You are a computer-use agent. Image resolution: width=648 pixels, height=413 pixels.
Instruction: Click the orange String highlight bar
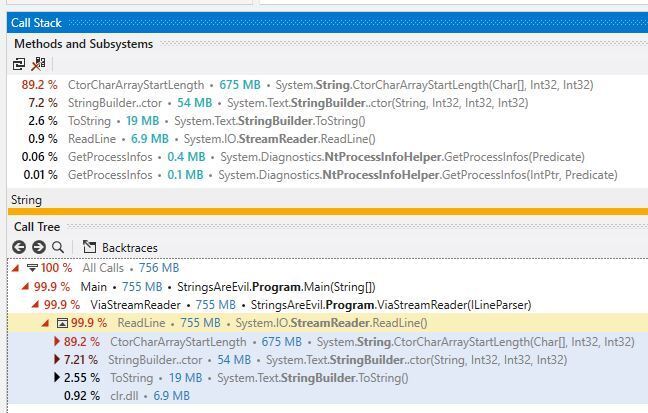coord(328,212)
